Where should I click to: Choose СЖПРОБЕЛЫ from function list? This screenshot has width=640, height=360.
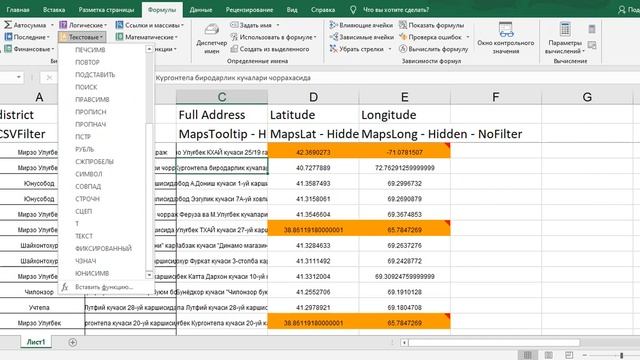[94, 162]
